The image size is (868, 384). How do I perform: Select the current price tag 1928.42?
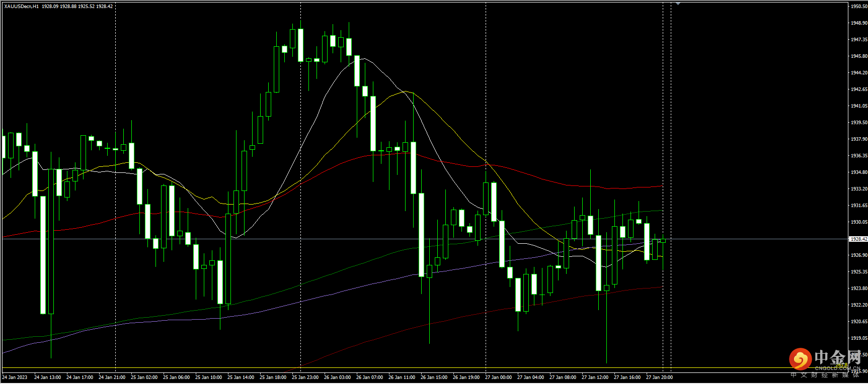[858, 239]
